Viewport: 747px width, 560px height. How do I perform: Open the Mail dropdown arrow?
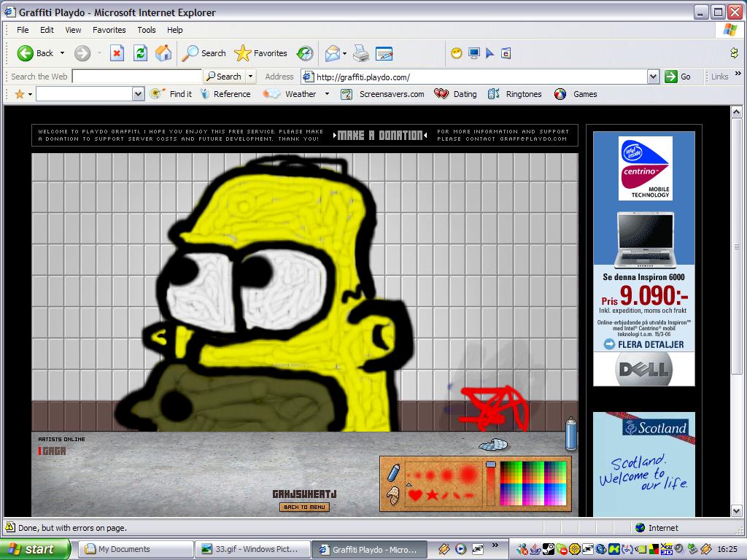344,53
